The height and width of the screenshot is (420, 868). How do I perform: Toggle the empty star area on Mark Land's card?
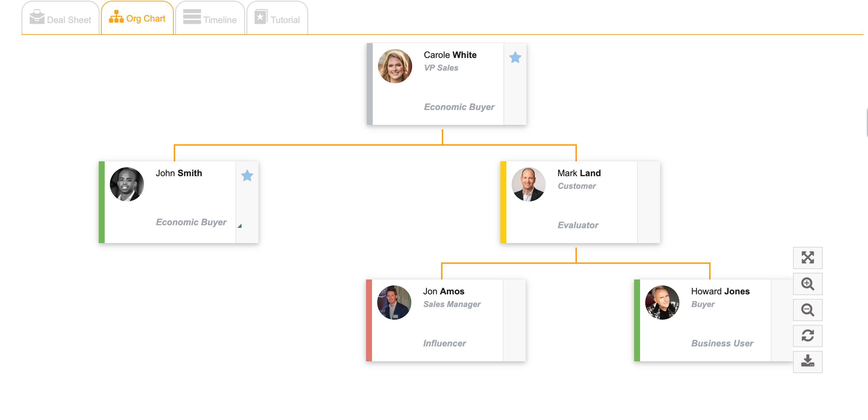(x=649, y=202)
